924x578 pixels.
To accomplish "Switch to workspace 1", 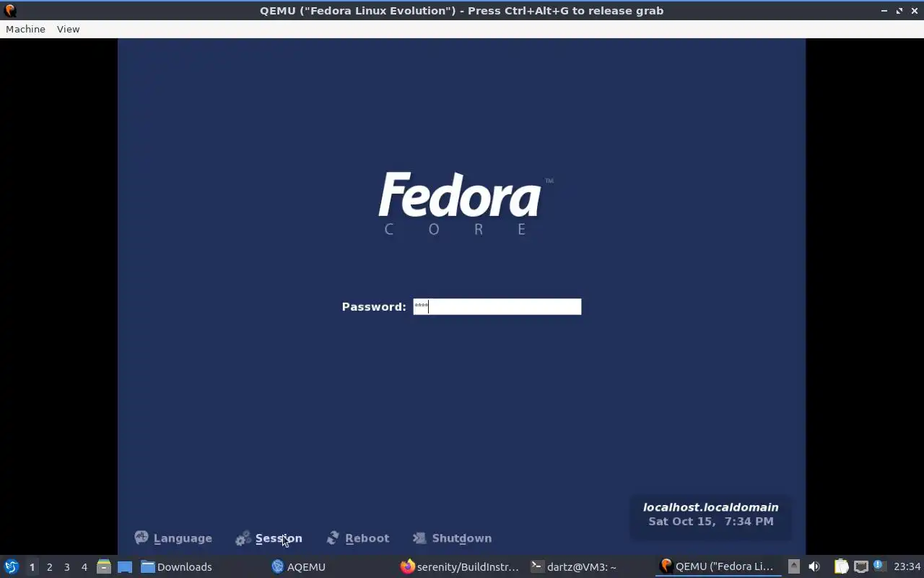I will 32,567.
